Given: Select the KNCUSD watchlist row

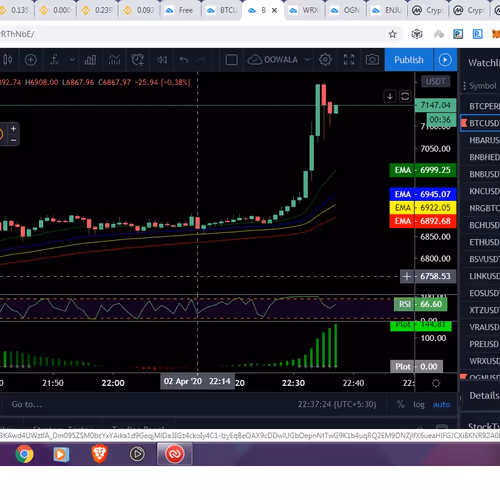Looking at the screenshot, I should tap(481, 191).
